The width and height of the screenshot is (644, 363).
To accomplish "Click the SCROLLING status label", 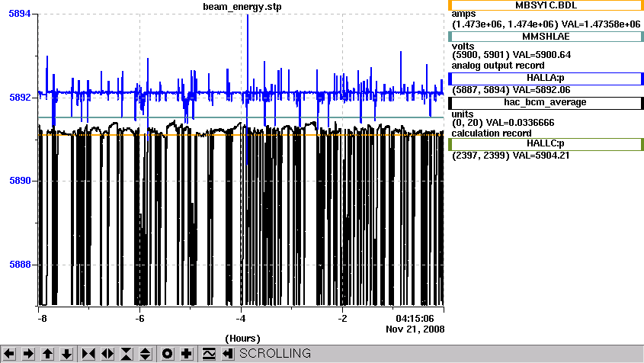I will pyautogui.click(x=275, y=354).
